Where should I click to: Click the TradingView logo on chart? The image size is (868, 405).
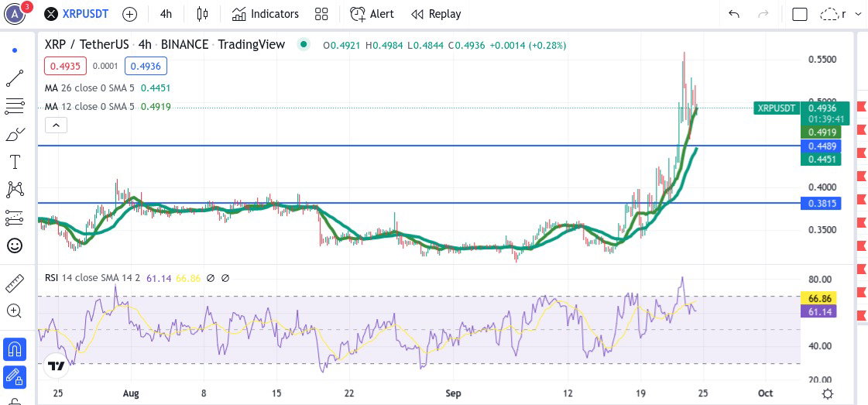[55, 366]
